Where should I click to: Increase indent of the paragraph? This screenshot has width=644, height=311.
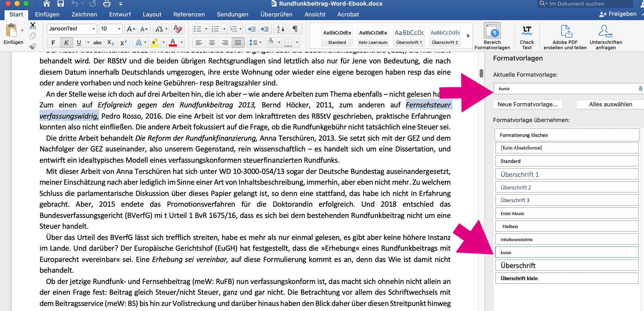point(265,29)
